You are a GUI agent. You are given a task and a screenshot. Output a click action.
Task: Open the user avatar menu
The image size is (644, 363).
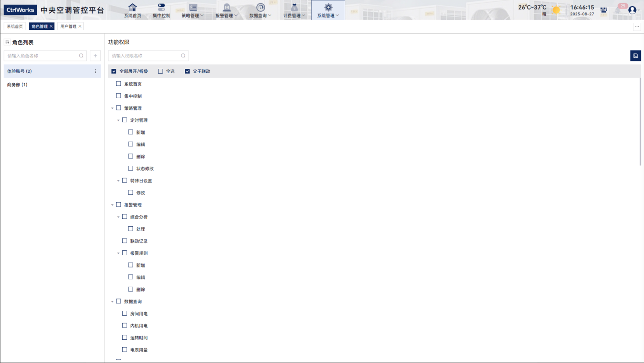point(632,10)
